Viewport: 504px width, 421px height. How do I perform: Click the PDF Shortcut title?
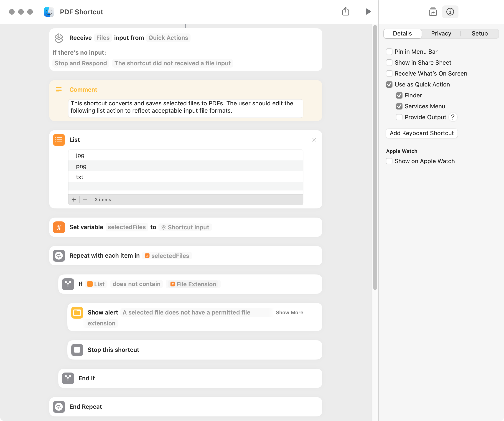[x=81, y=12]
